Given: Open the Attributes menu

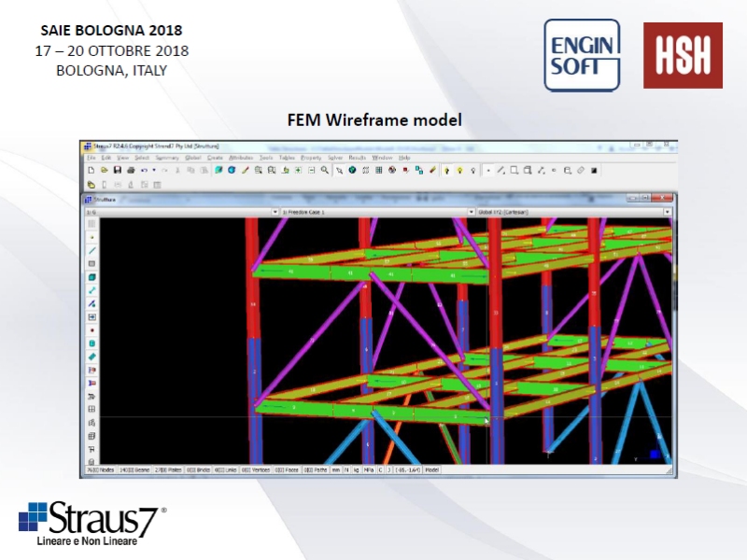Looking at the screenshot, I should 240,159.
